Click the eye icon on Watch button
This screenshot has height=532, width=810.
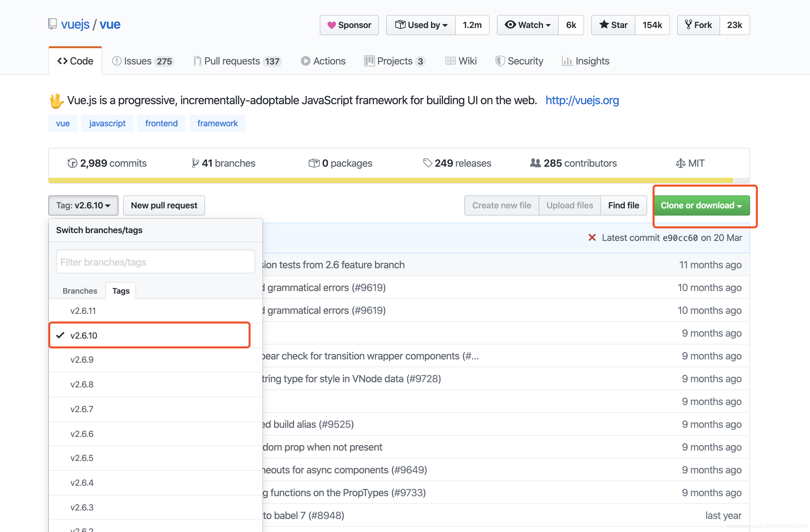coord(510,24)
